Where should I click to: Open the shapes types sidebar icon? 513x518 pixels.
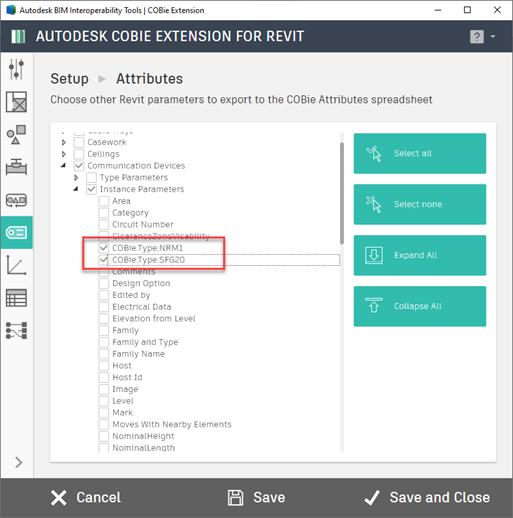click(16, 134)
